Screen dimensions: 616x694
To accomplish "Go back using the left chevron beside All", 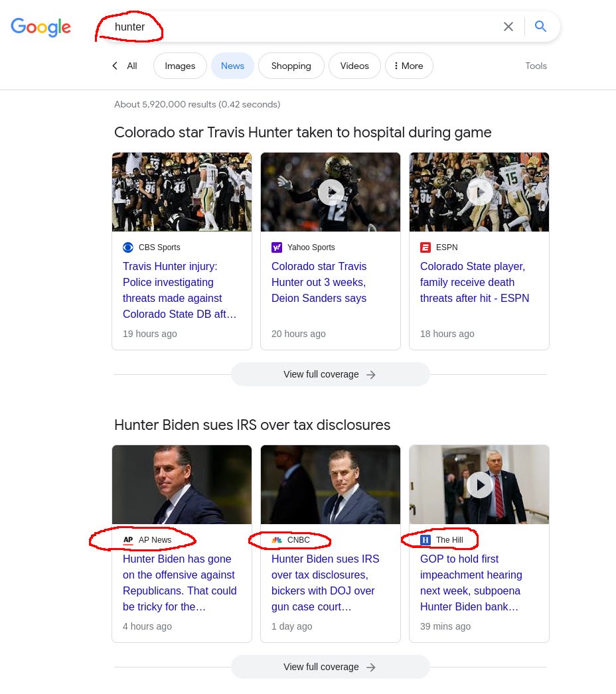I will [115, 66].
